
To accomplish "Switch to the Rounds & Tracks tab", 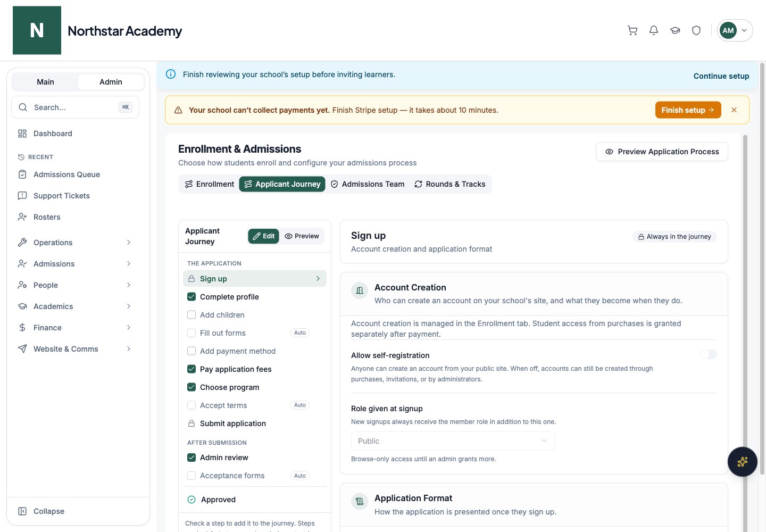I will [450, 184].
